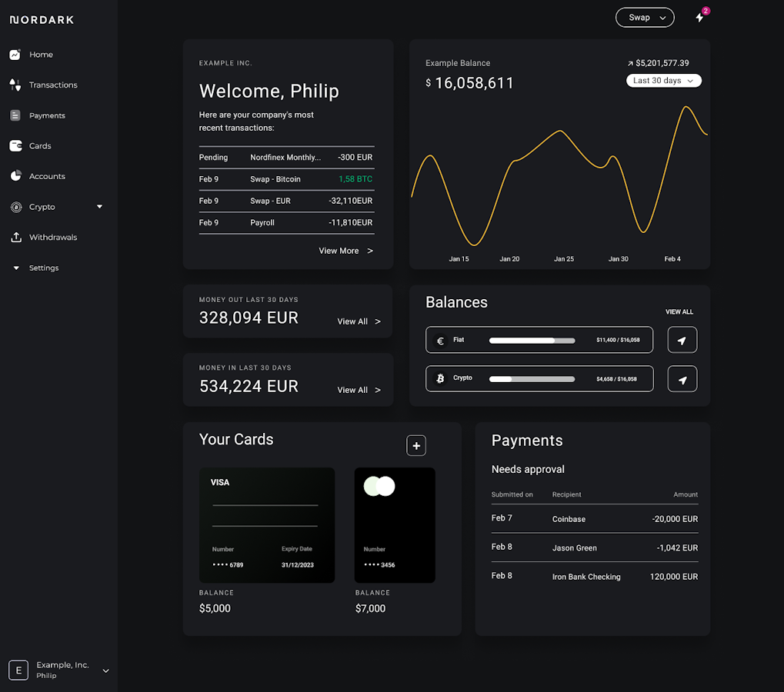Click View All for Money Out
This screenshot has height=692, width=784.
tap(359, 321)
